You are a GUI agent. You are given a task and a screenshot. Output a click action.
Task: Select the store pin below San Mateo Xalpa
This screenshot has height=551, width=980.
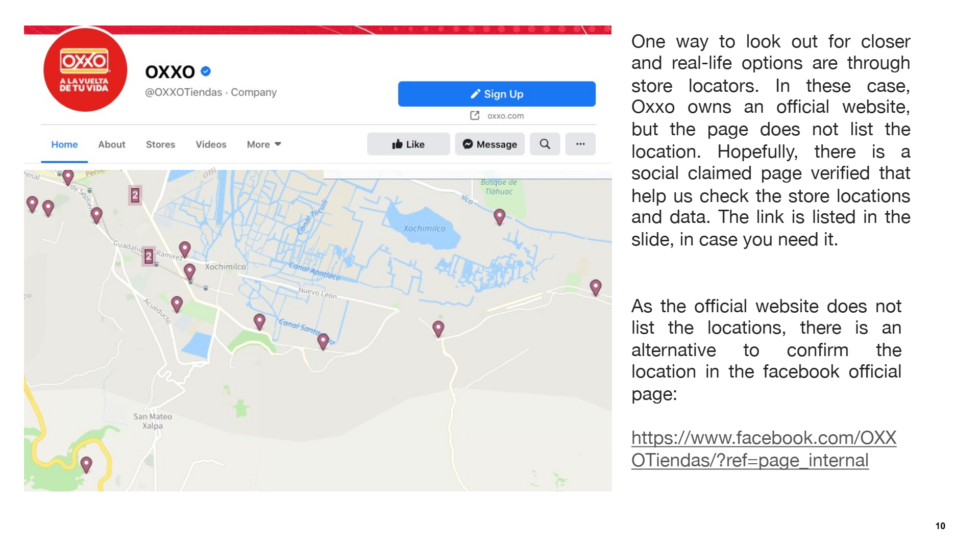click(x=86, y=464)
